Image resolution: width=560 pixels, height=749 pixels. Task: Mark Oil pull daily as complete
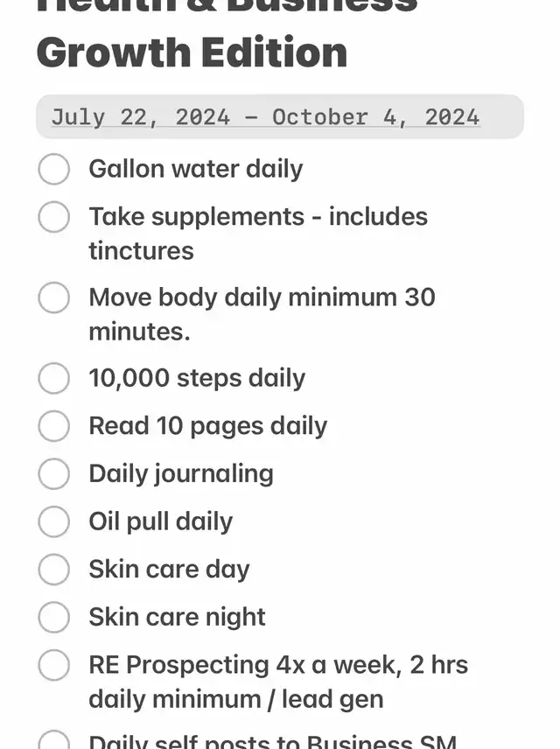click(53, 521)
